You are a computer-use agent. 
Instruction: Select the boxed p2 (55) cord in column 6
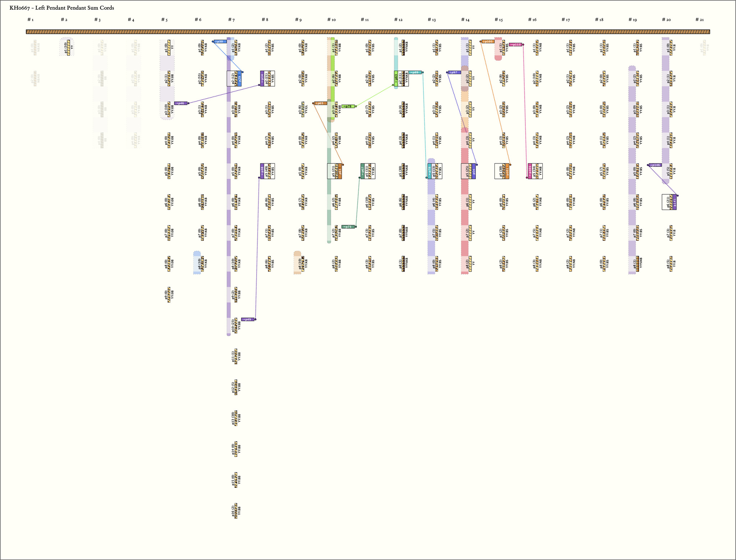coord(202,78)
